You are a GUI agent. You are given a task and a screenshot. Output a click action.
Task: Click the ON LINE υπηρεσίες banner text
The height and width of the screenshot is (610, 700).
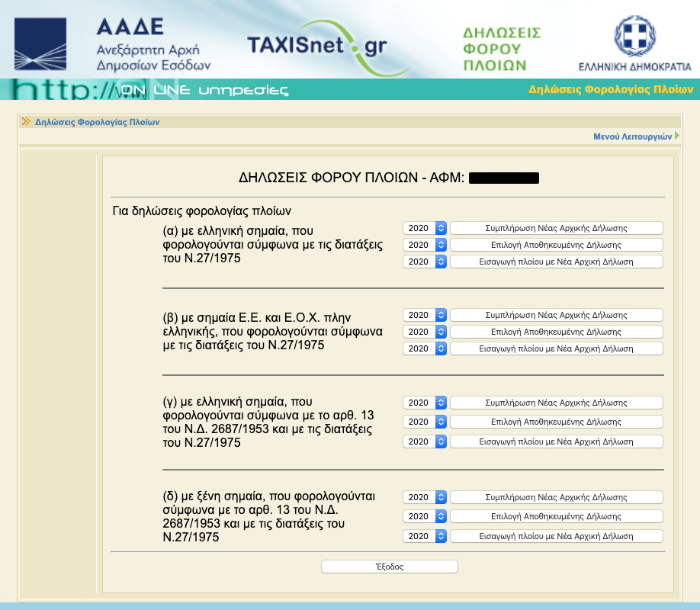click(x=204, y=90)
